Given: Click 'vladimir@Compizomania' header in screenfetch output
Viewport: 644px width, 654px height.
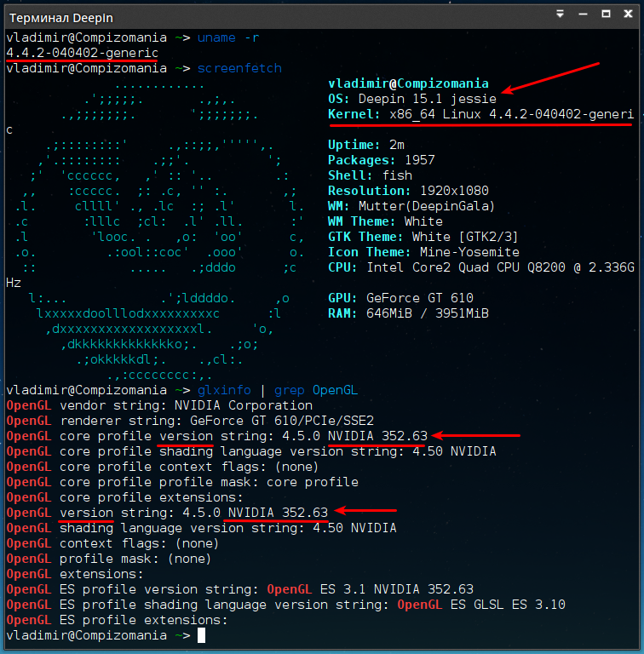Looking at the screenshot, I should (x=408, y=83).
